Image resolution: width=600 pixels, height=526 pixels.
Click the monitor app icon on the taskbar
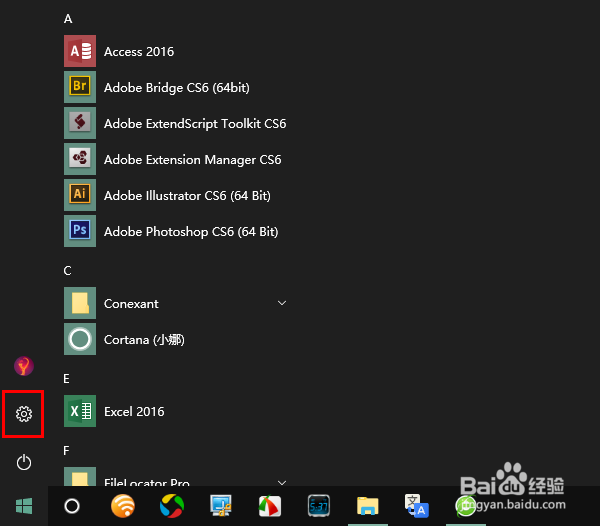coord(221,506)
